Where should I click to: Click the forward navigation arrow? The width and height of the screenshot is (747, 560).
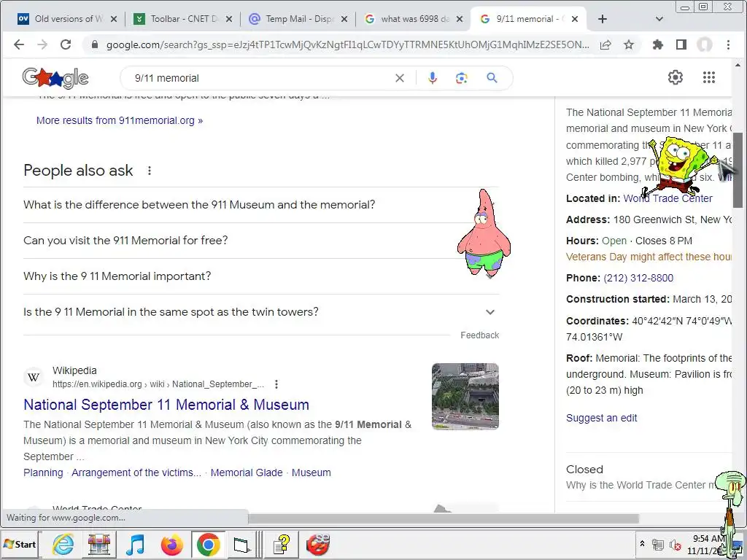pos(42,44)
